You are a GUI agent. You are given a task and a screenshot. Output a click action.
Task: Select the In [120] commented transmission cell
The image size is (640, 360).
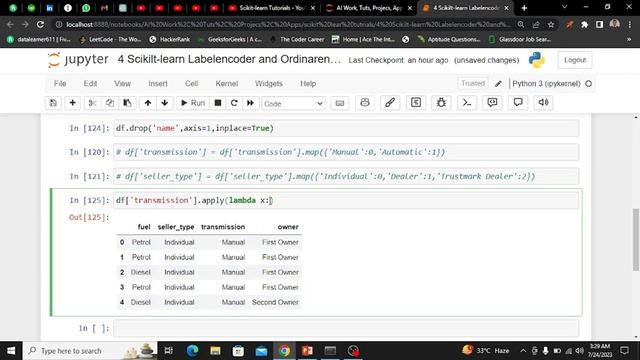point(346,152)
